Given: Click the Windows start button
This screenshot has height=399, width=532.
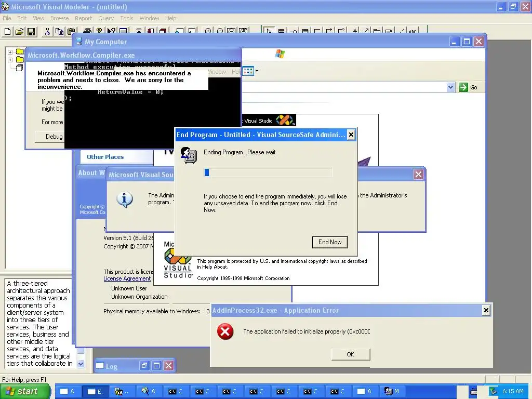Looking at the screenshot, I should [x=25, y=391].
